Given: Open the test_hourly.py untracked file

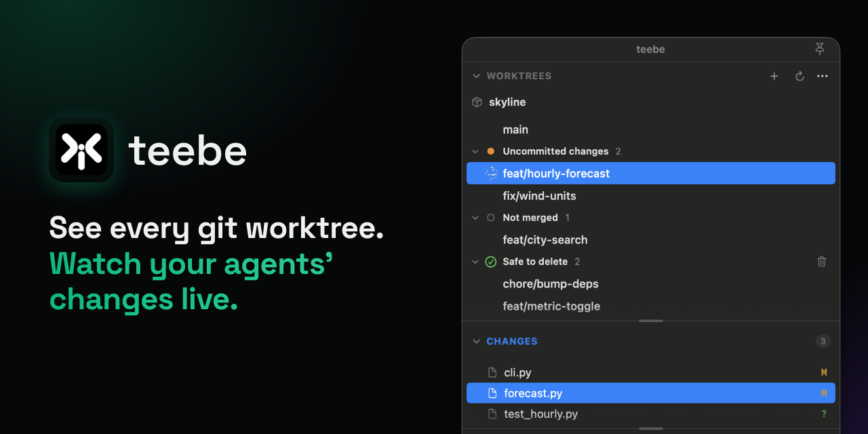Looking at the screenshot, I should coord(651,414).
